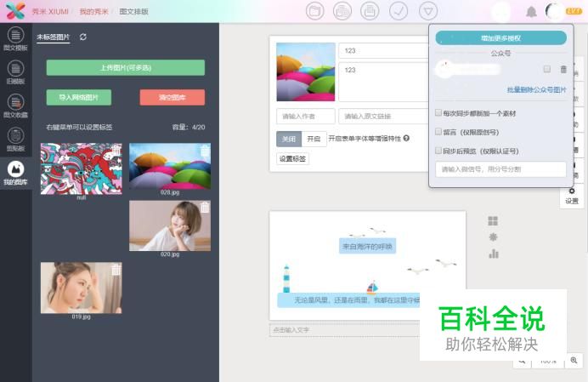Enable 同步后预览 (仅限认证号) checkbox
This screenshot has height=382, width=588.
(438, 151)
